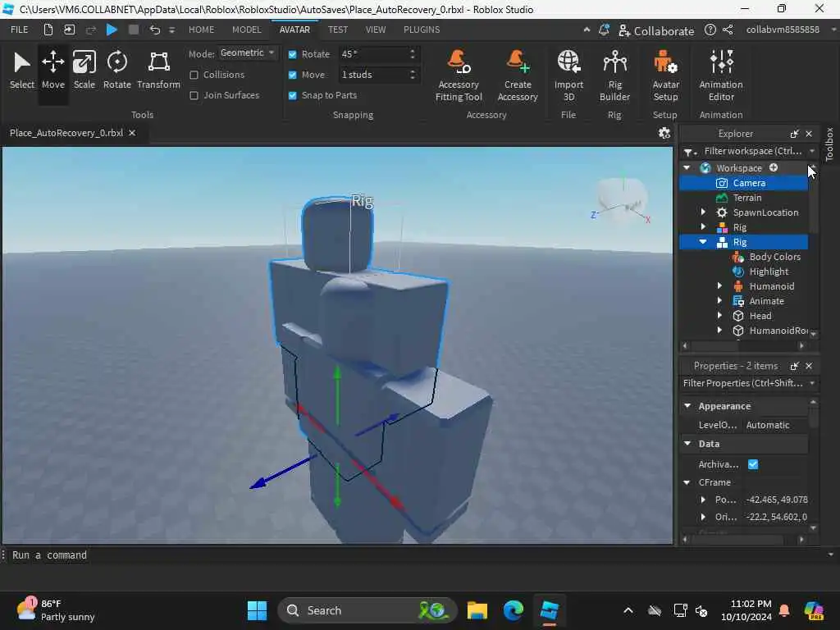Toggle the Collisions checkbox

pyautogui.click(x=194, y=75)
